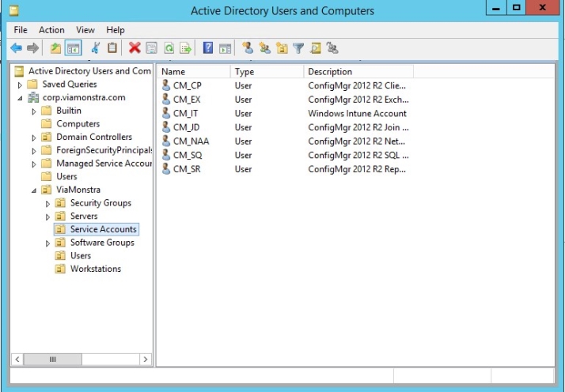Toggle the Show/Hide Console Tree button
565x392 pixels.
(72, 47)
